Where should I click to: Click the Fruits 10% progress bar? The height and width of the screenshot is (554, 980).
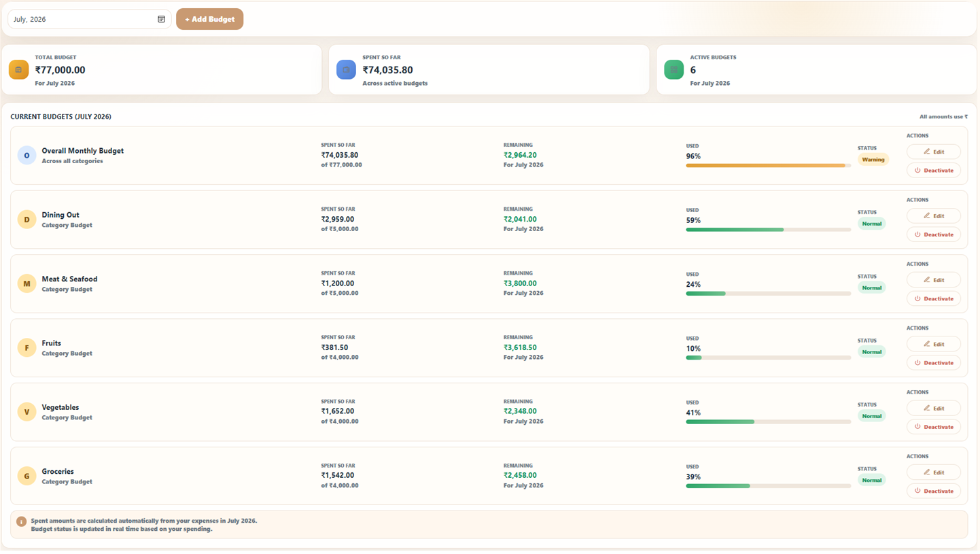click(768, 358)
